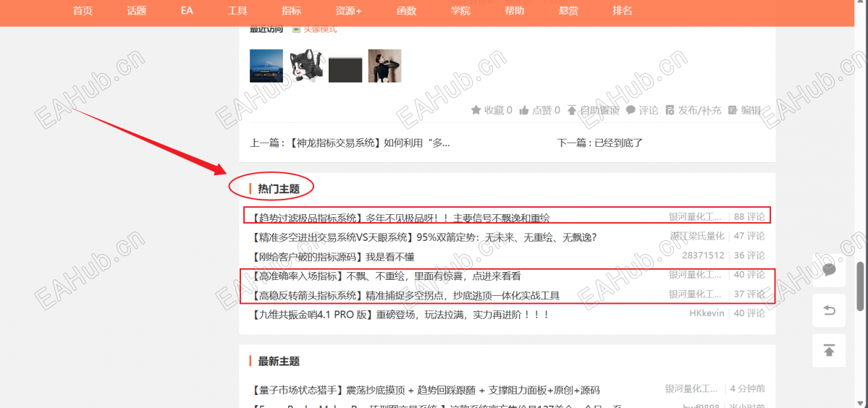Open 首页 in the top navigation
Image resolution: width=868 pixels, height=408 pixels.
pos(83,11)
